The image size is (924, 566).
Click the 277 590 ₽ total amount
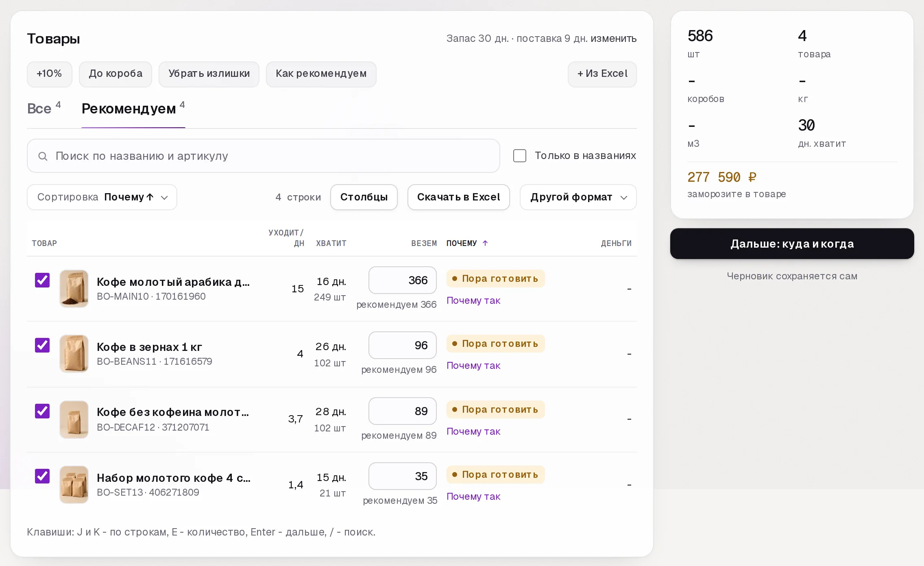coord(722,177)
